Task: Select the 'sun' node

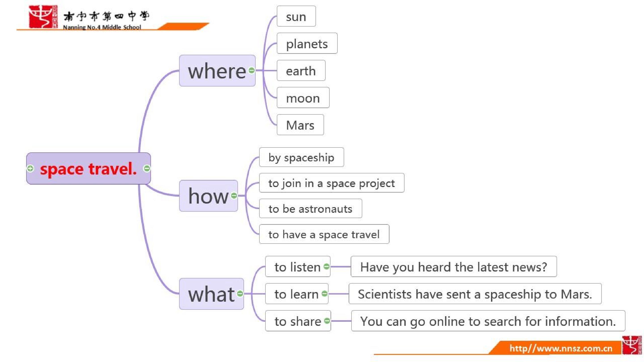Action: [x=296, y=16]
